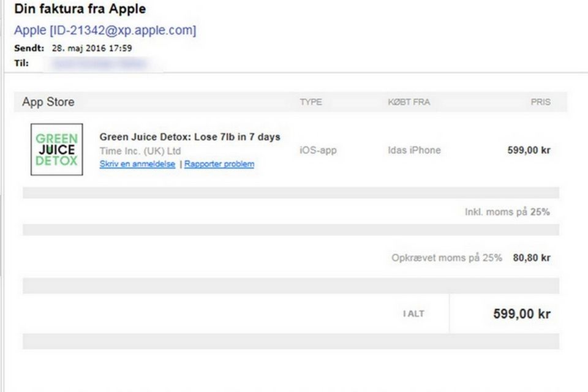Image resolution: width=588 pixels, height=392 pixels.
Task: Click the developer name 'Time Inc. (UK) Ltd'
Action: tap(140, 151)
